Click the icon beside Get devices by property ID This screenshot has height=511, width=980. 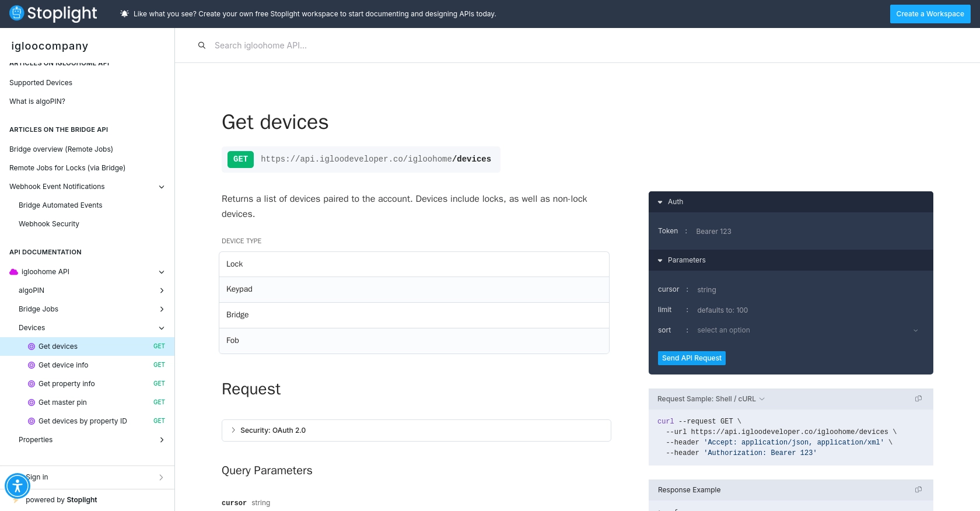pos(32,421)
